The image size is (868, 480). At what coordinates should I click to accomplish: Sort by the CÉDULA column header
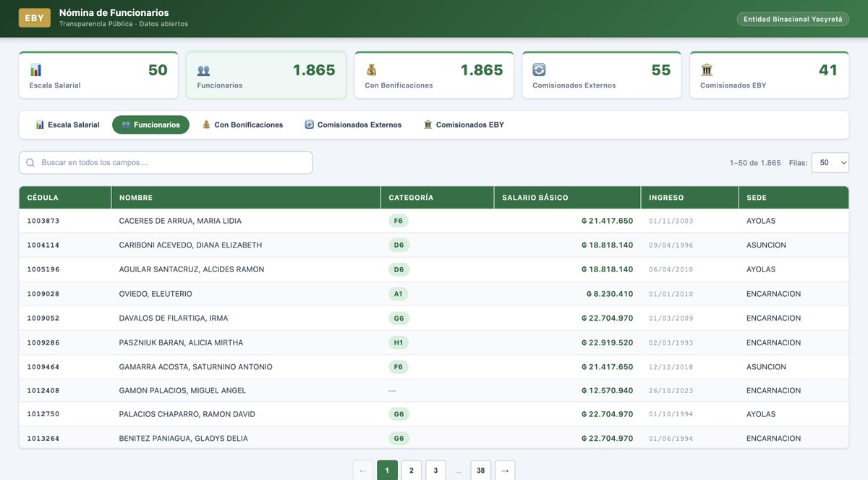(65, 198)
